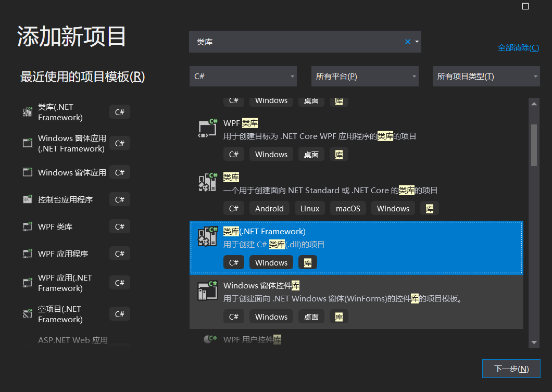This screenshot has width=552, height=392.
Task: Select recent 空项目(.NET Framework) name
Action: (x=60, y=314)
